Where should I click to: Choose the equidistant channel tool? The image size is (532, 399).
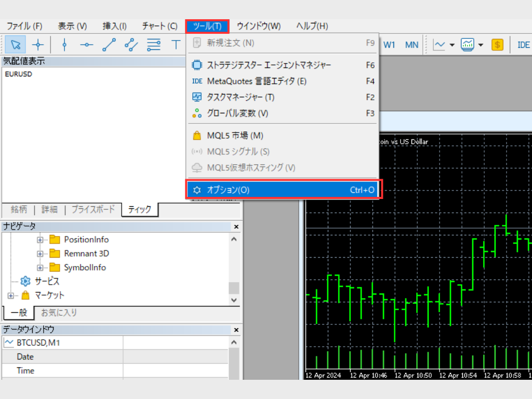(x=131, y=45)
